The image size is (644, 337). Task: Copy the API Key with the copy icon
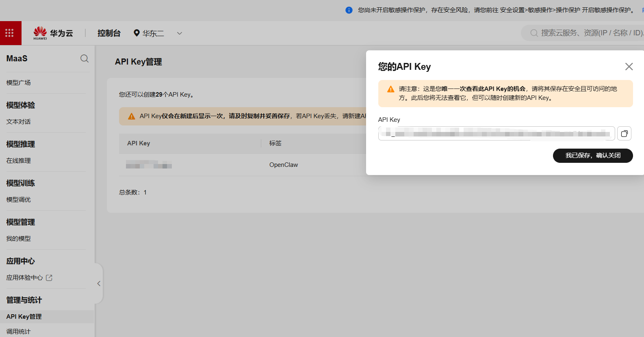coord(624,134)
